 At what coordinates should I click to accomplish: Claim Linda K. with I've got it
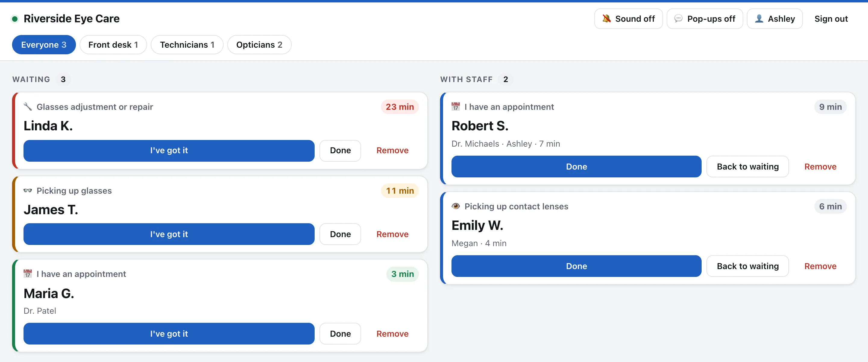[169, 151]
